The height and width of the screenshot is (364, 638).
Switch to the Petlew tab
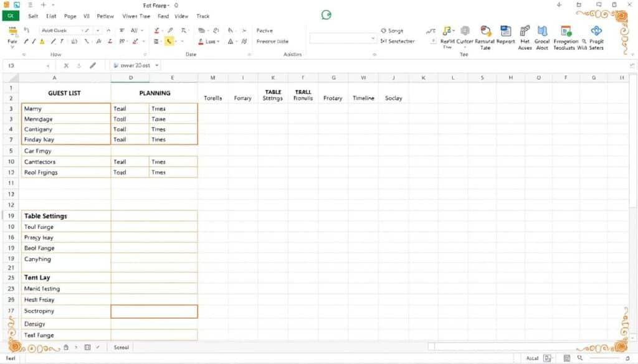click(x=105, y=16)
